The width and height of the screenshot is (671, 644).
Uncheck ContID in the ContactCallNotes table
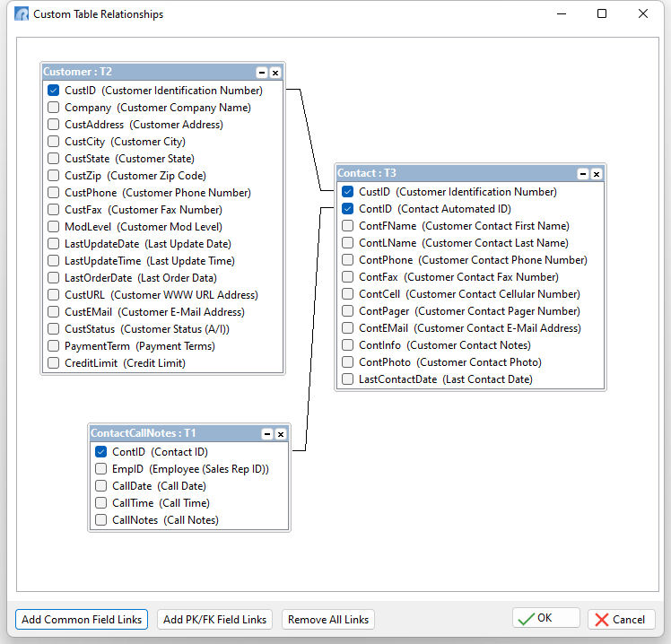click(x=101, y=452)
